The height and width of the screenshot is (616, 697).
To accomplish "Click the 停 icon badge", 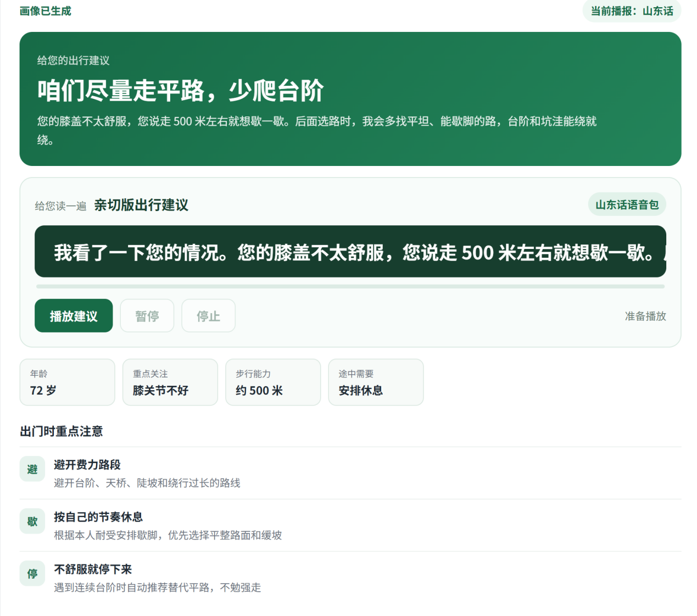I will click(x=32, y=573).
